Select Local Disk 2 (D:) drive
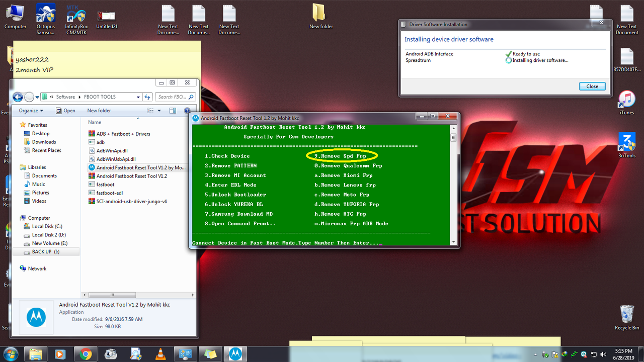This screenshot has height=362, width=644. [49, 235]
